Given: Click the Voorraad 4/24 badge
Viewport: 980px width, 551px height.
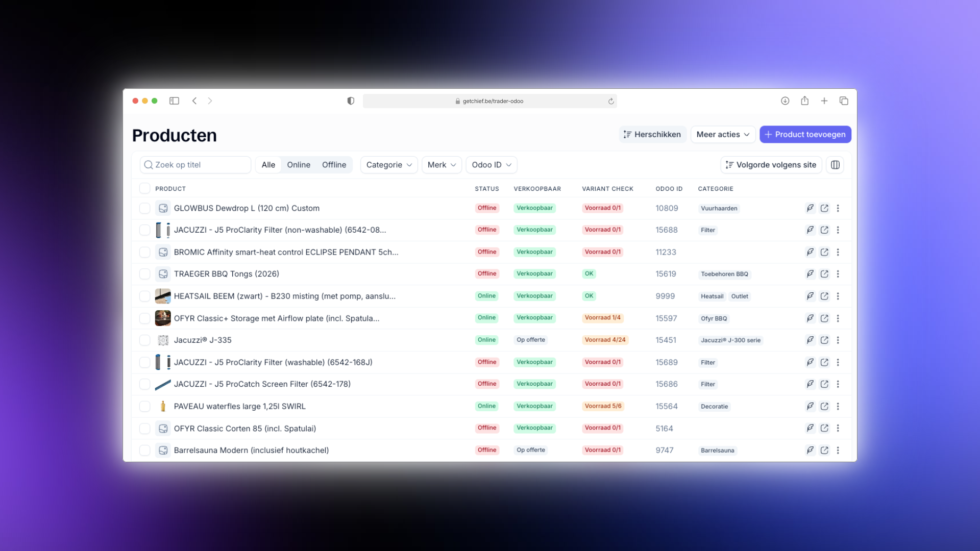Looking at the screenshot, I should coord(605,340).
